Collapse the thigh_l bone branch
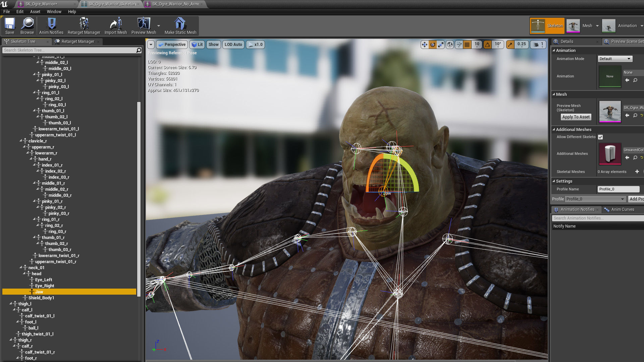 tap(11, 304)
